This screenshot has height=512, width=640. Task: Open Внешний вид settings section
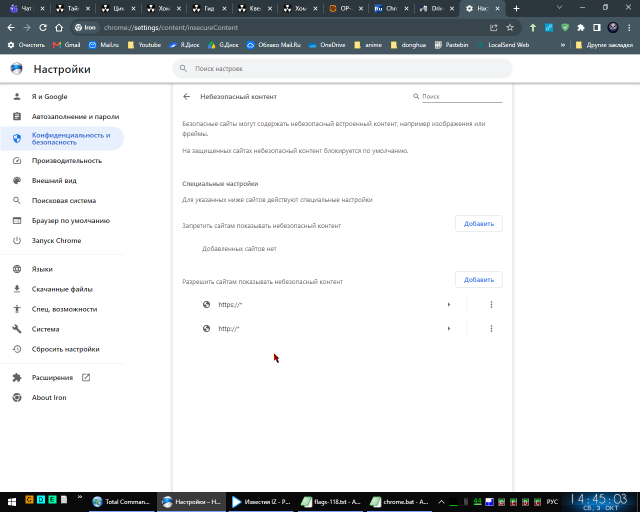tap(62, 181)
